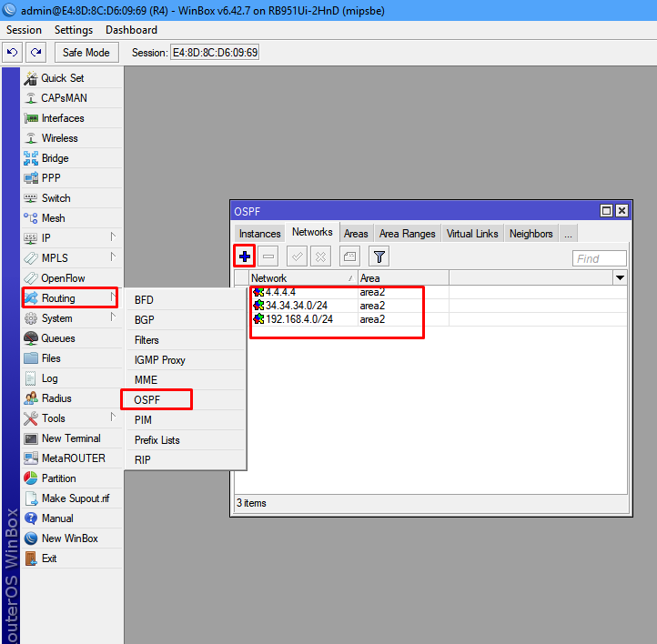
Task: Select RIP in Routing submenu
Action: 185,459
